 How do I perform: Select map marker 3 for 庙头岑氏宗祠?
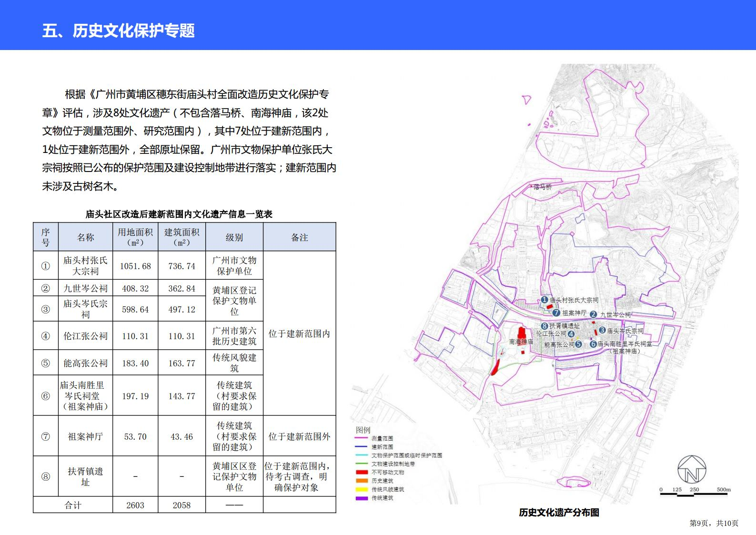coord(602,330)
